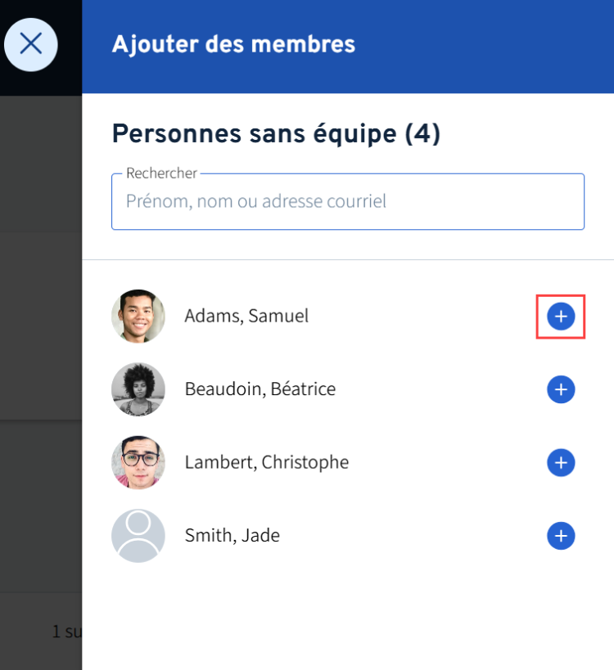Choose the Beaudoin, Béatrice name entry
614x670 pixels.
pos(260,389)
